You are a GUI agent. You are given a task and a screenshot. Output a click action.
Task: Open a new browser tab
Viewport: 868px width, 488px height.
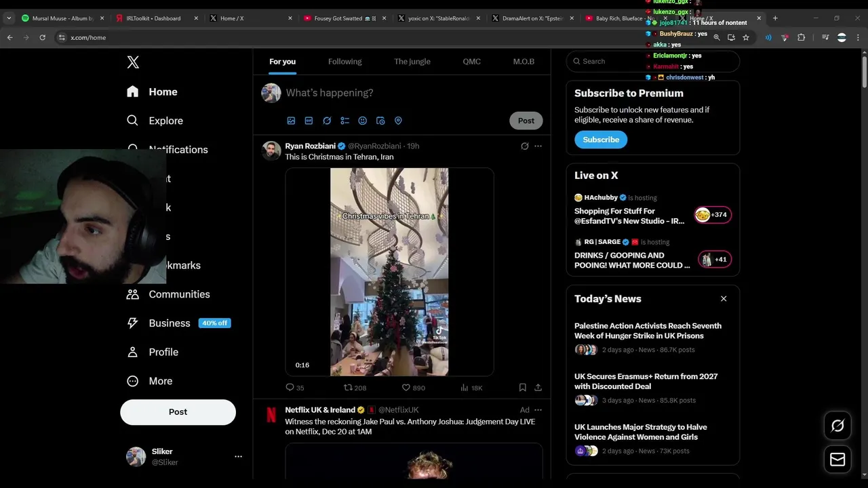coord(775,18)
